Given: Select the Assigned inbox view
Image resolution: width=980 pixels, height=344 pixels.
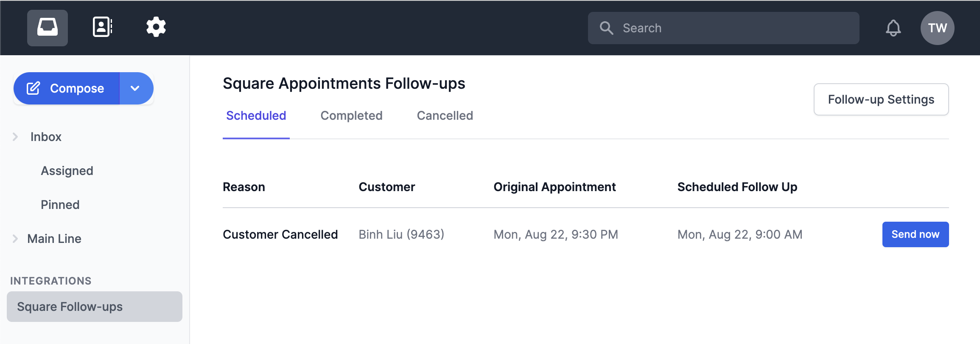Looking at the screenshot, I should tap(67, 170).
